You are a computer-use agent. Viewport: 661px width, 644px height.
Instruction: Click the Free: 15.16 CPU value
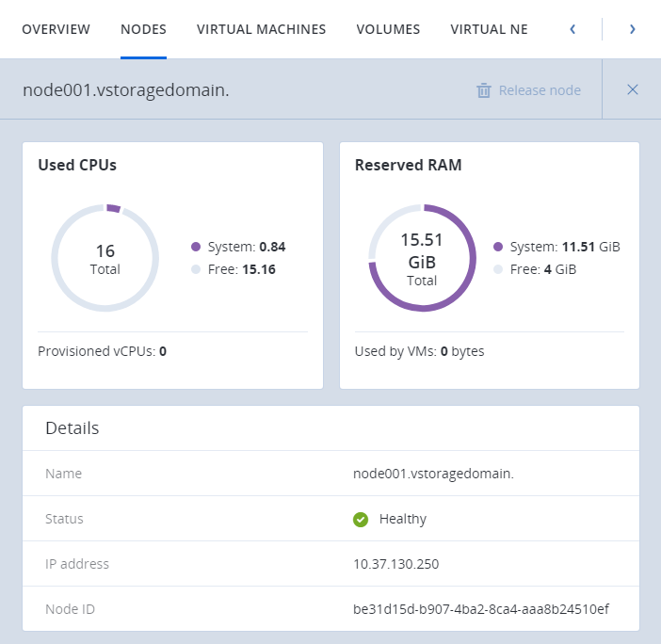(242, 269)
